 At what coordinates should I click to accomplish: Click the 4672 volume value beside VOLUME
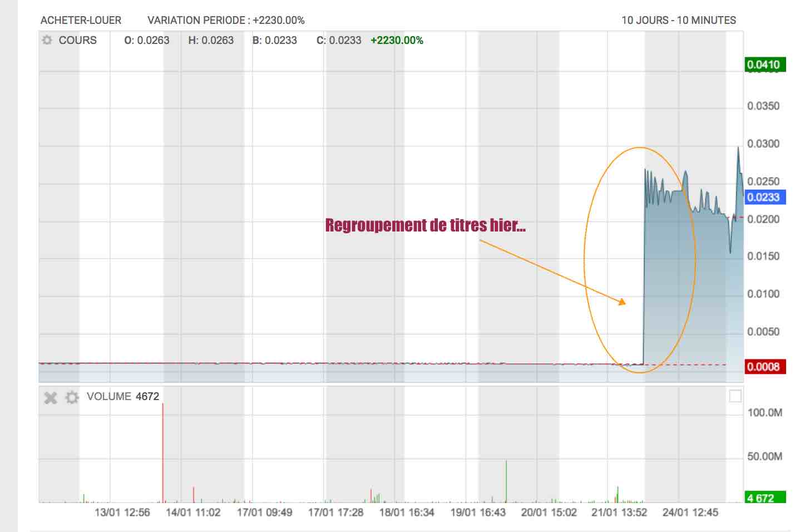tap(147, 396)
